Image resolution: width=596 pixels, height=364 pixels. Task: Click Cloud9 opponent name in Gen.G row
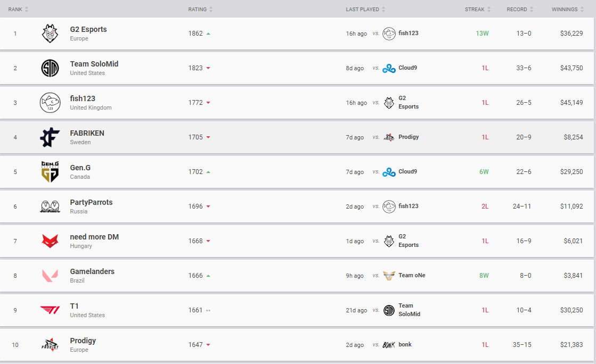pos(407,171)
